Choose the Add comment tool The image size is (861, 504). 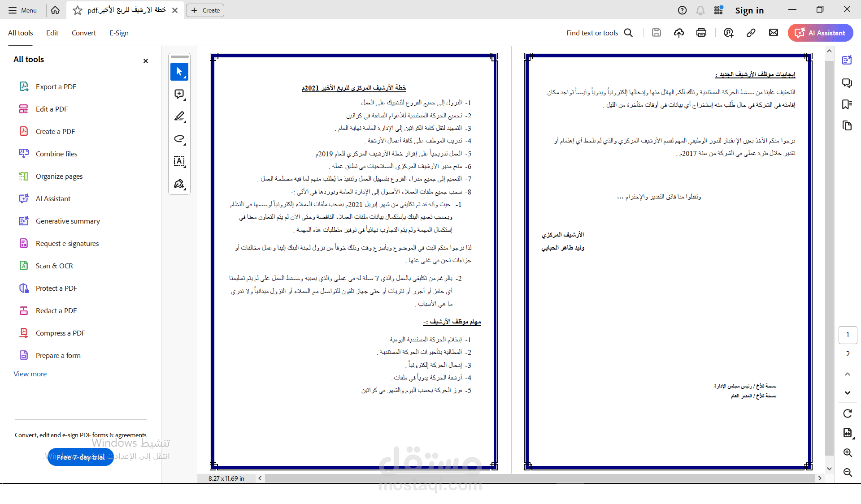[179, 94]
